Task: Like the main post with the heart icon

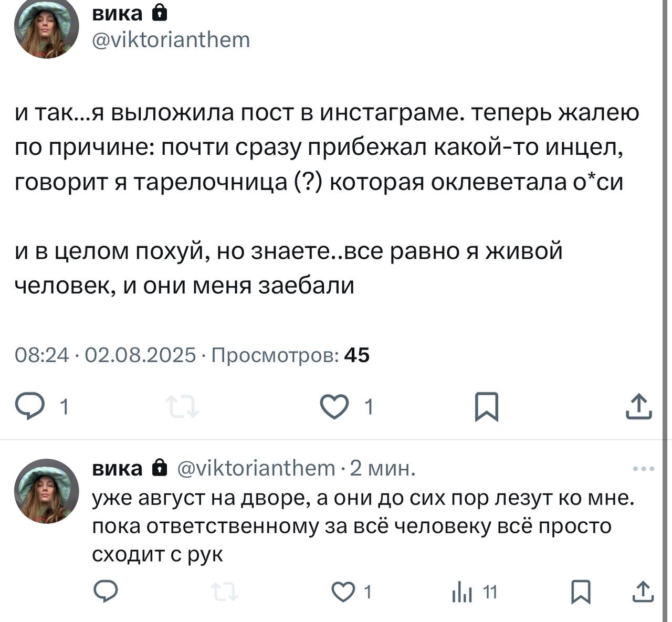Action: tap(334, 407)
